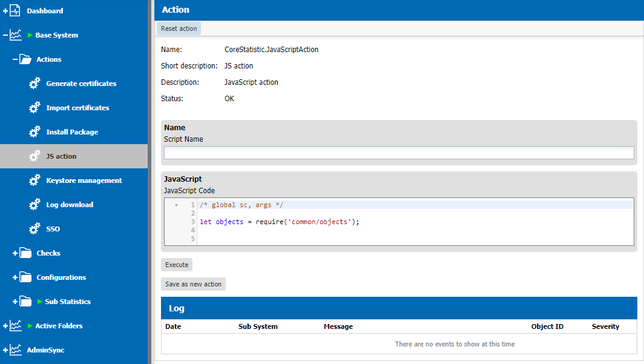Collapse the Base System tree node
Image resolution: width=644 pixels, height=364 pixels.
(x=5, y=35)
